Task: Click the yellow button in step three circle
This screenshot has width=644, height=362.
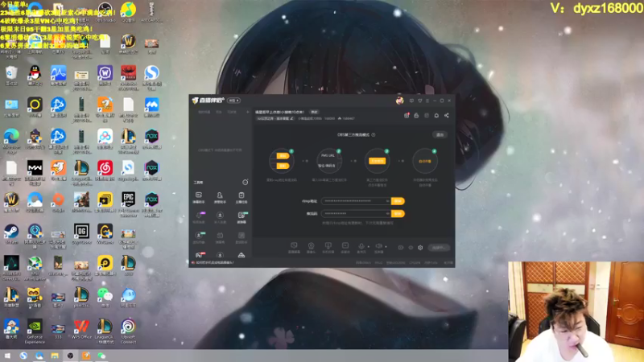Action: 377,161
